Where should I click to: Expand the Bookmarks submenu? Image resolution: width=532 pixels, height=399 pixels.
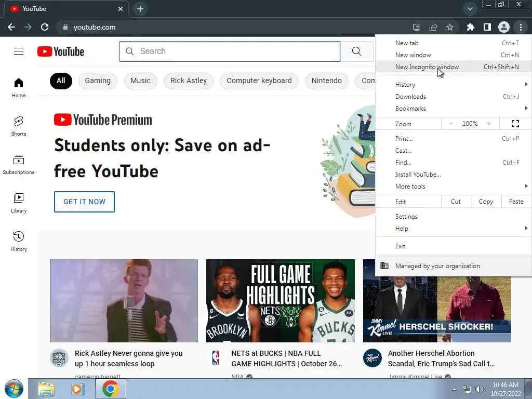[x=453, y=109]
